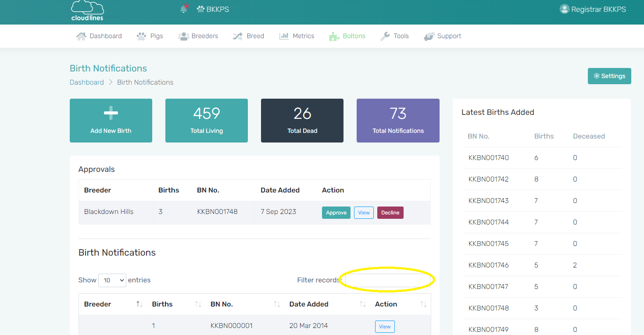
Task: Select KKBN001742 in Latest Births Added
Action: pos(489,179)
